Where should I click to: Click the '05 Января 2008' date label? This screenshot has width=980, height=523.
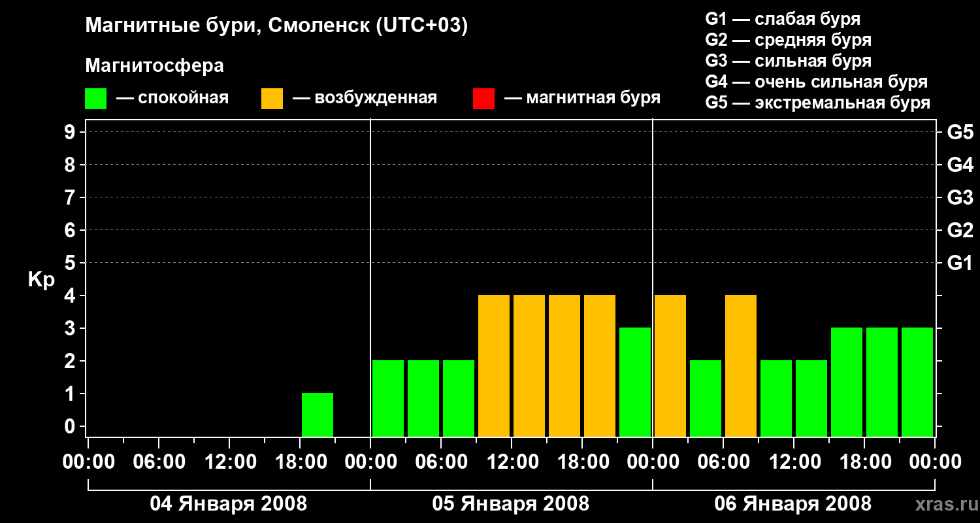point(511,504)
